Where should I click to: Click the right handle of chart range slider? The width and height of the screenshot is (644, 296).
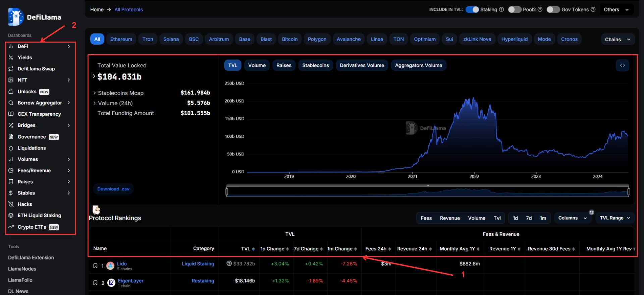pyautogui.click(x=628, y=192)
